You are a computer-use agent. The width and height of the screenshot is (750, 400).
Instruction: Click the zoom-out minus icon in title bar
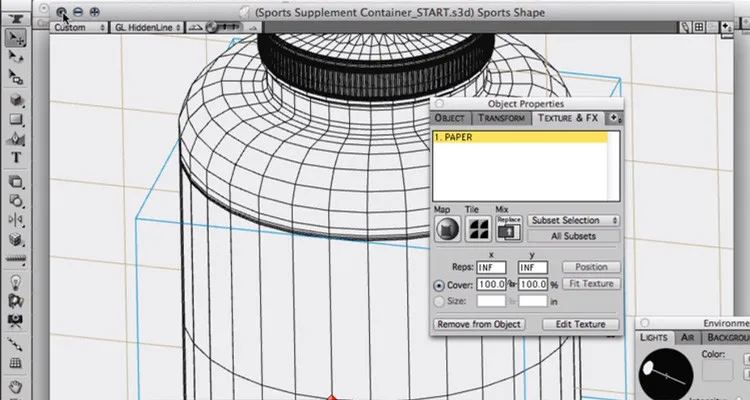pyautogui.click(x=78, y=12)
